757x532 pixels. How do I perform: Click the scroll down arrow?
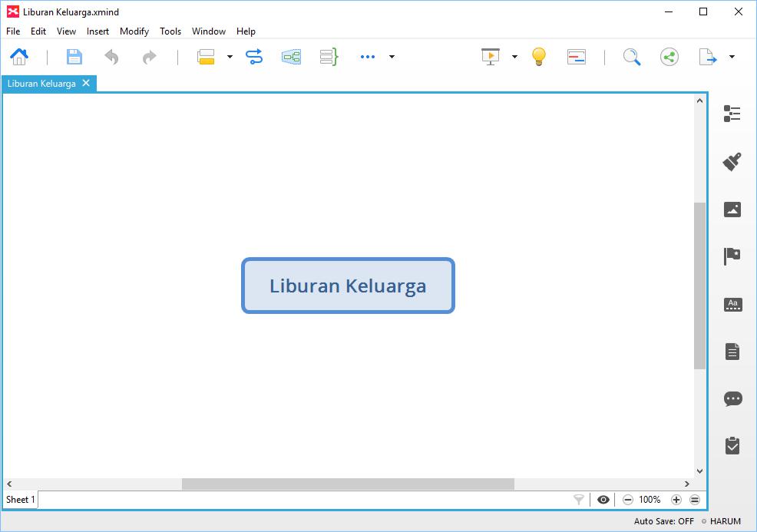[x=699, y=471]
